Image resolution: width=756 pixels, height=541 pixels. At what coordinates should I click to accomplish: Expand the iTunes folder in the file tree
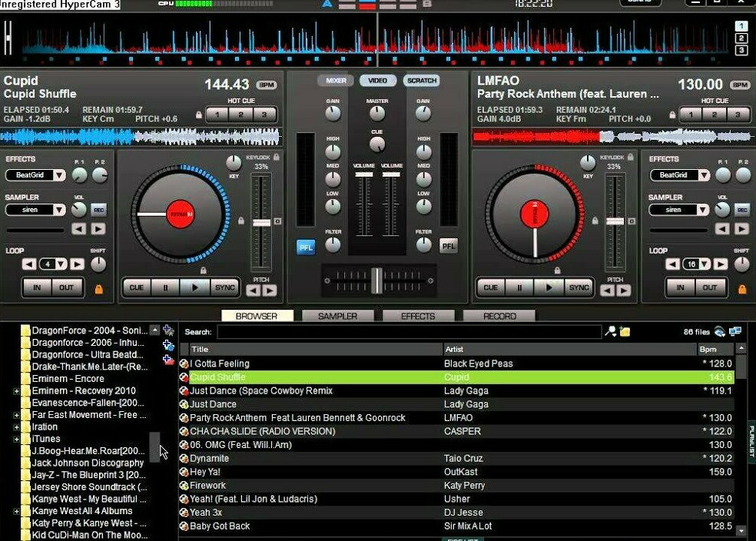[17, 439]
